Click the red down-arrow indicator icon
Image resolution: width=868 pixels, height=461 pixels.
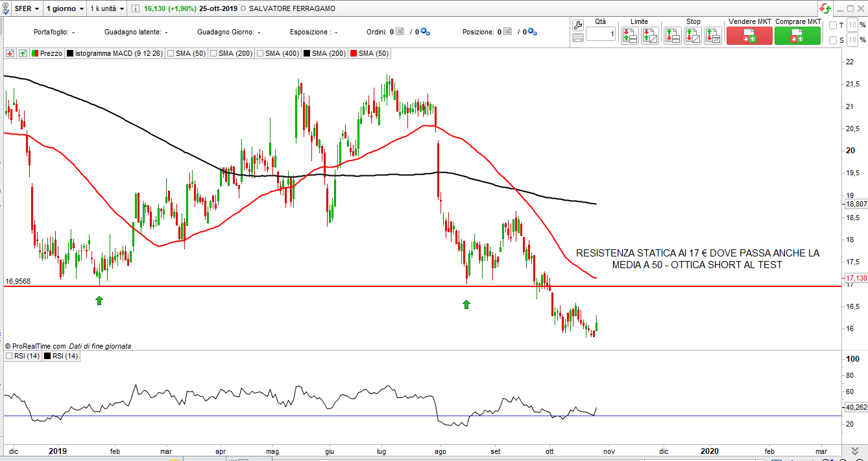coord(10,53)
